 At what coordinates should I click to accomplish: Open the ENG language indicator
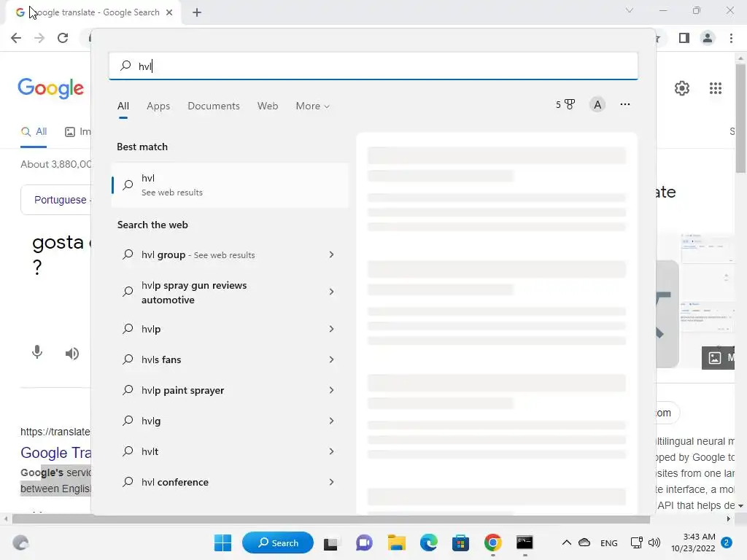[609, 542]
